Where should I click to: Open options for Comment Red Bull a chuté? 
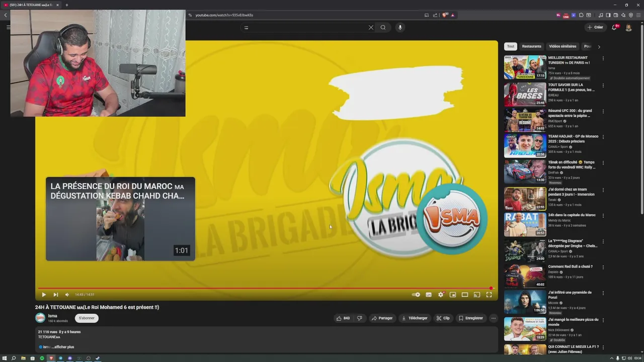click(x=603, y=267)
